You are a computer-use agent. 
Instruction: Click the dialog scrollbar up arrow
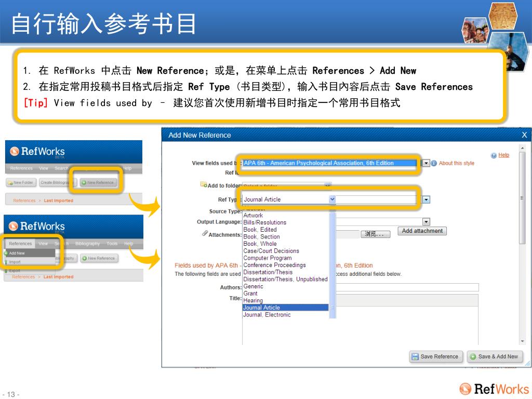[x=522, y=148]
